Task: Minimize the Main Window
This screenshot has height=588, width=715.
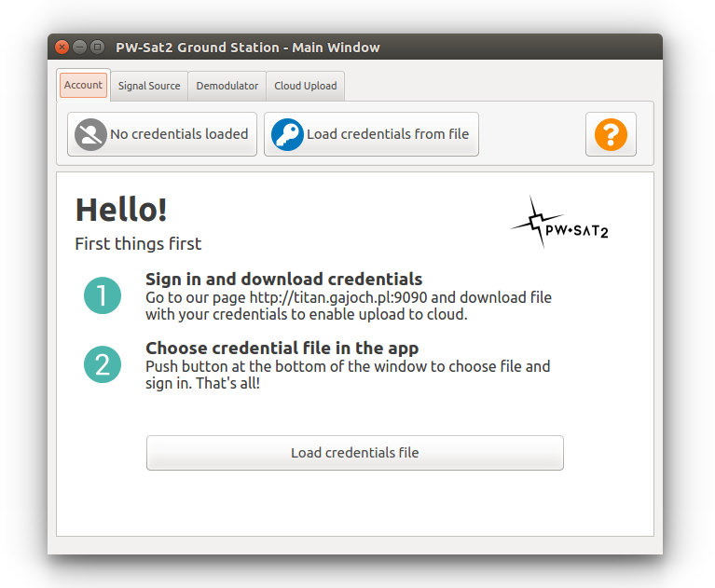Action: tap(80, 47)
